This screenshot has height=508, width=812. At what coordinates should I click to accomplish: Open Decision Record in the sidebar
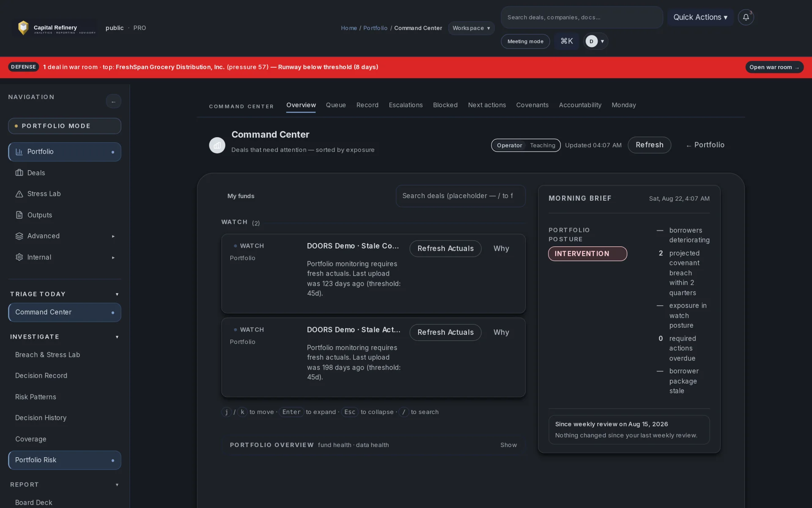(x=65, y=375)
